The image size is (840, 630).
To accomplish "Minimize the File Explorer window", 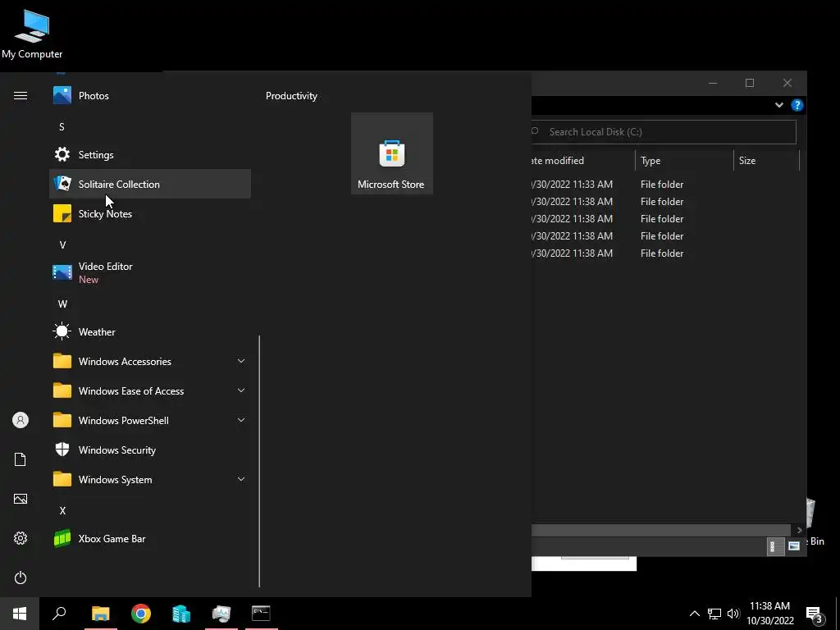I will [713, 83].
